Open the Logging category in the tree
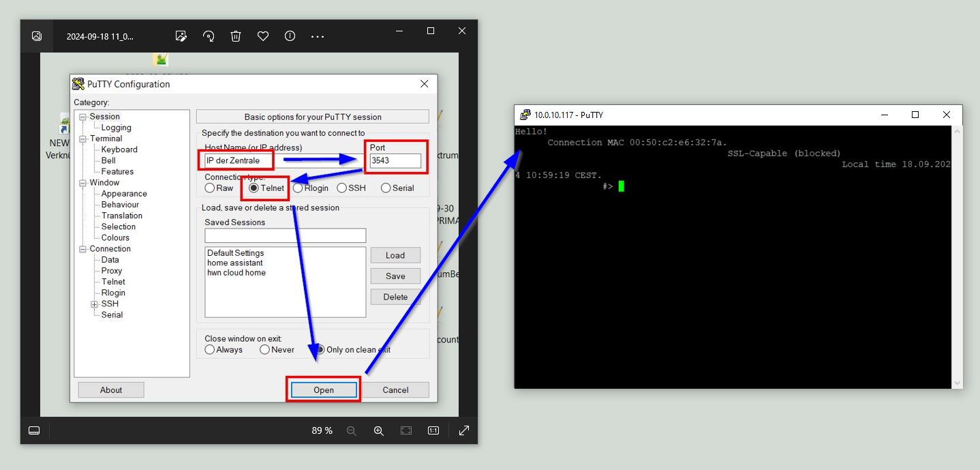The height and width of the screenshot is (470, 980). (116, 128)
